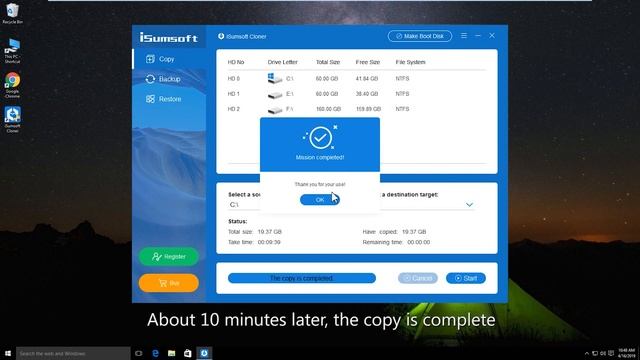The width and height of the screenshot is (640, 360).
Task: Select the E:\ drive icon in HD 1 row
Action: click(x=275, y=94)
